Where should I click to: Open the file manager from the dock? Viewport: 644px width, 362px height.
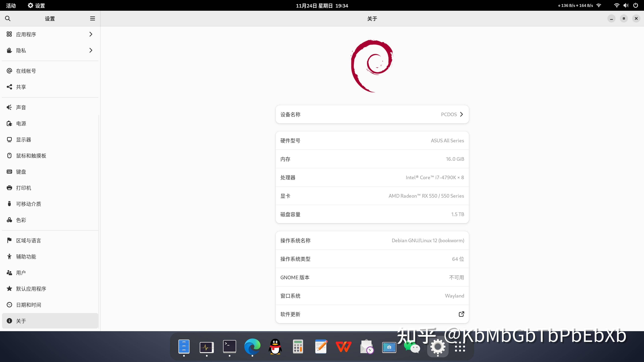point(184,347)
